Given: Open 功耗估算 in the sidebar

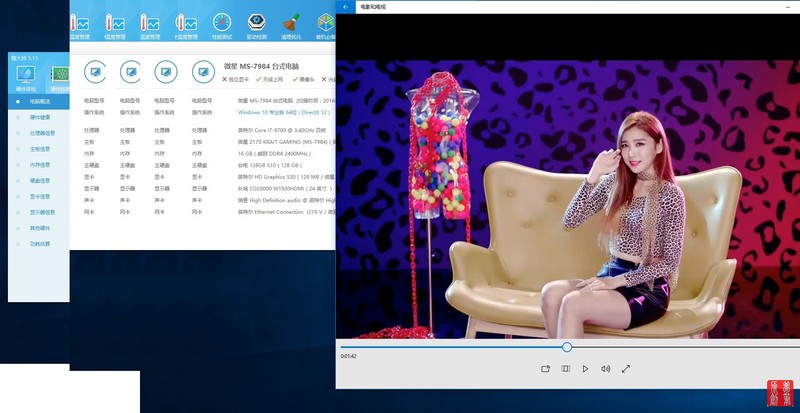Looking at the screenshot, I should (x=39, y=244).
